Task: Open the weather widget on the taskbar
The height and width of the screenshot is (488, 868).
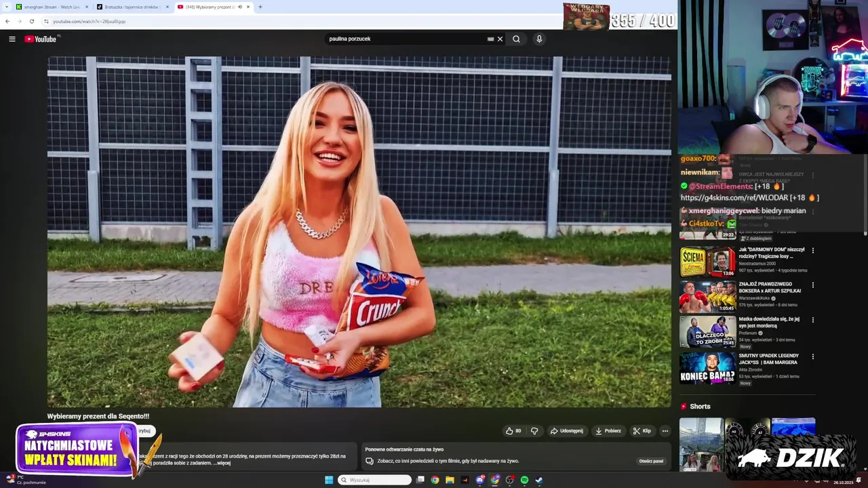Action: (26, 480)
